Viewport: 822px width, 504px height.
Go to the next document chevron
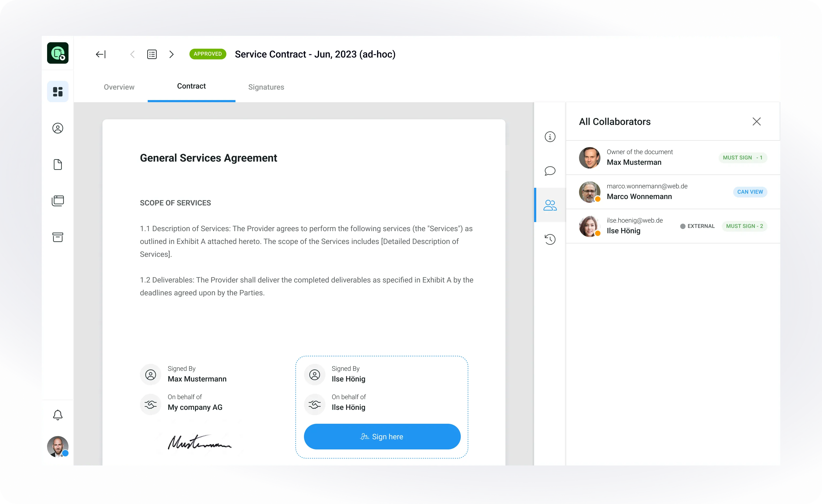click(172, 54)
